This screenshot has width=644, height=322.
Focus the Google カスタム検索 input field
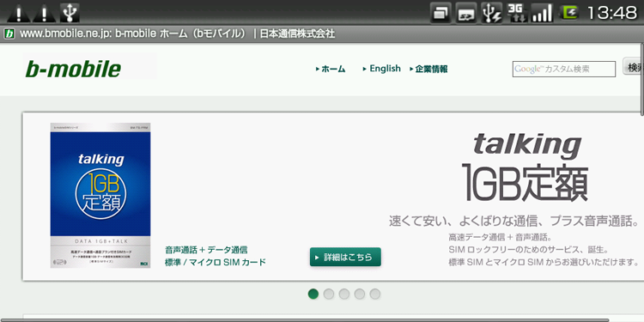tap(564, 69)
